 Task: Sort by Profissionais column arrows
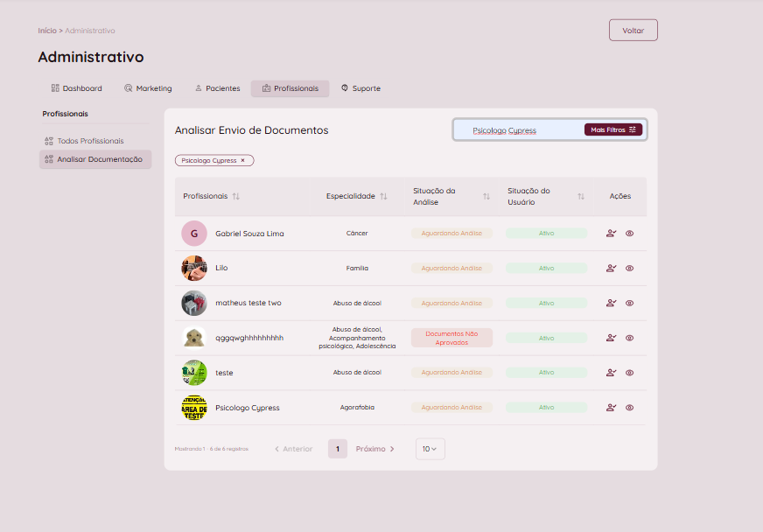[236, 197]
